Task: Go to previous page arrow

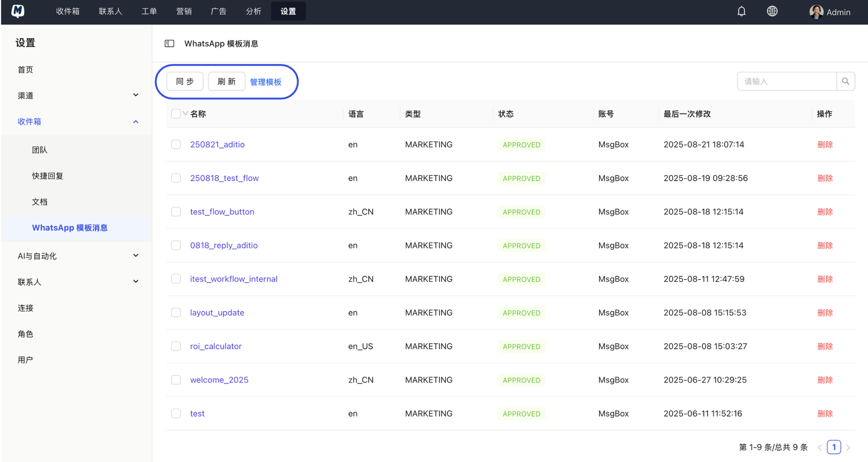Action: (820, 447)
